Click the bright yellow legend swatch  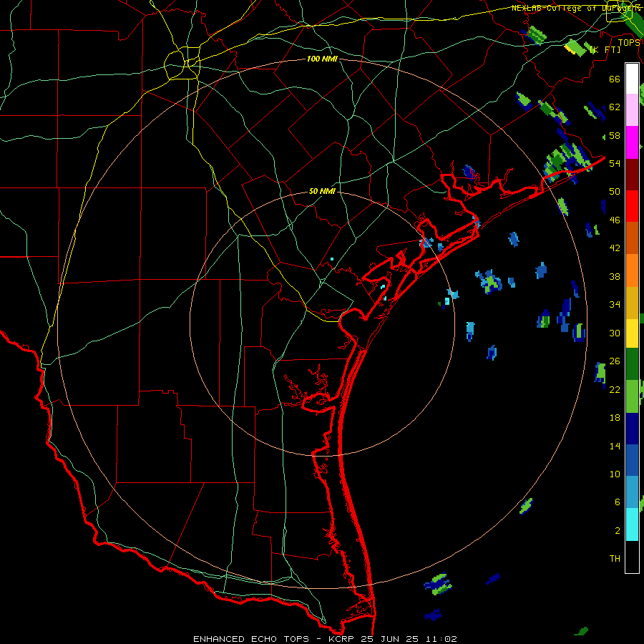(632, 333)
